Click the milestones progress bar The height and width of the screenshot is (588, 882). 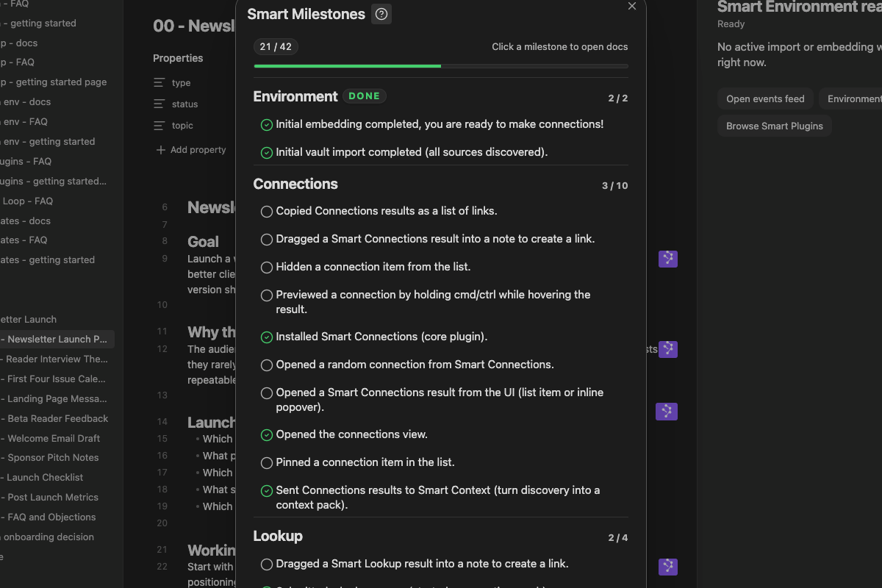pos(441,66)
